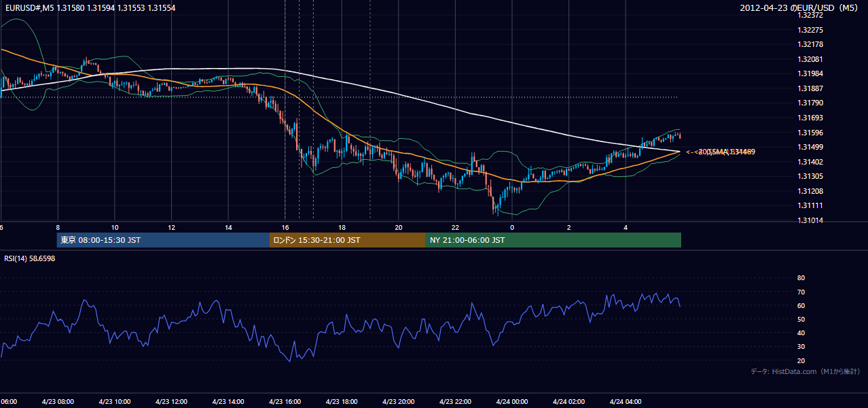The image size is (868, 408).
Task: Select the ロンドン 15:30-21:00 JST session bar
Action: point(348,240)
